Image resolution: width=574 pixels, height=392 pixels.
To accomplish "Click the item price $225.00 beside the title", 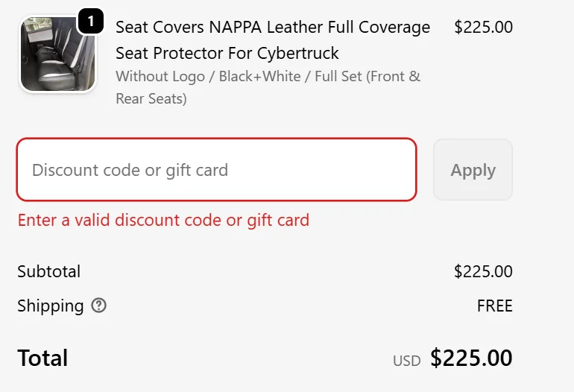I will 483,27.
